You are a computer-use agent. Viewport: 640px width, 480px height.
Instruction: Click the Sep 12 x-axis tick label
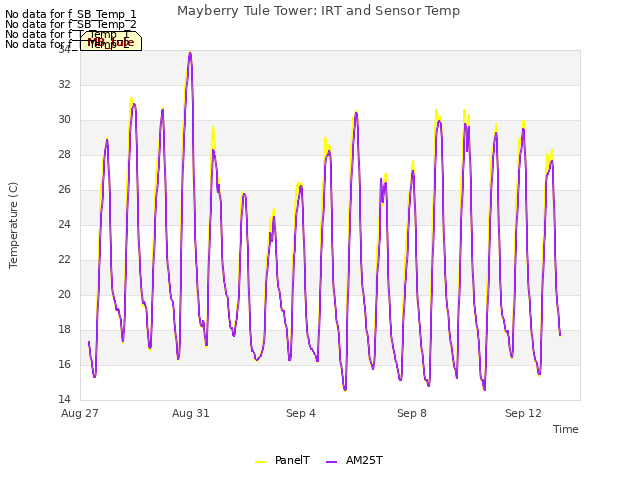[523, 413]
